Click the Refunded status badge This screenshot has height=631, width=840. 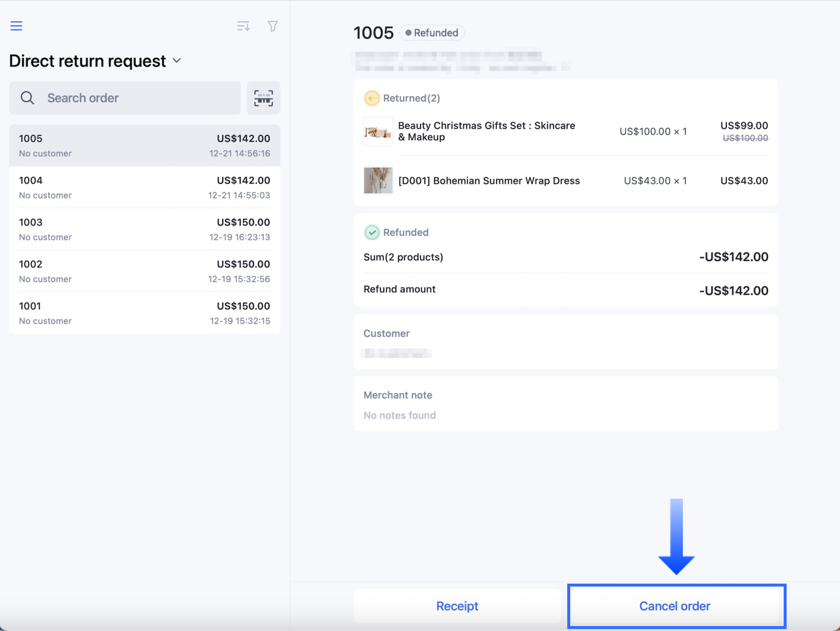point(432,33)
